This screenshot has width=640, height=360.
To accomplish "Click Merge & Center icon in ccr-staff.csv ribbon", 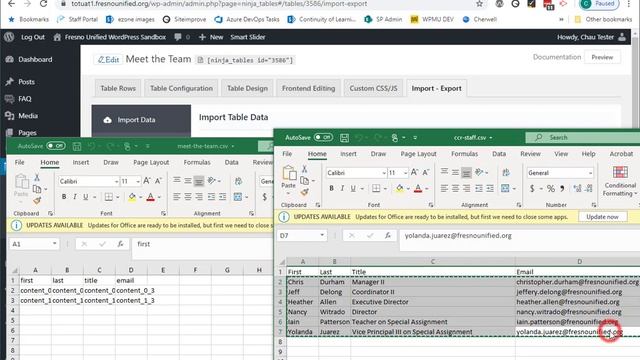I will pyautogui.click(x=505, y=188).
